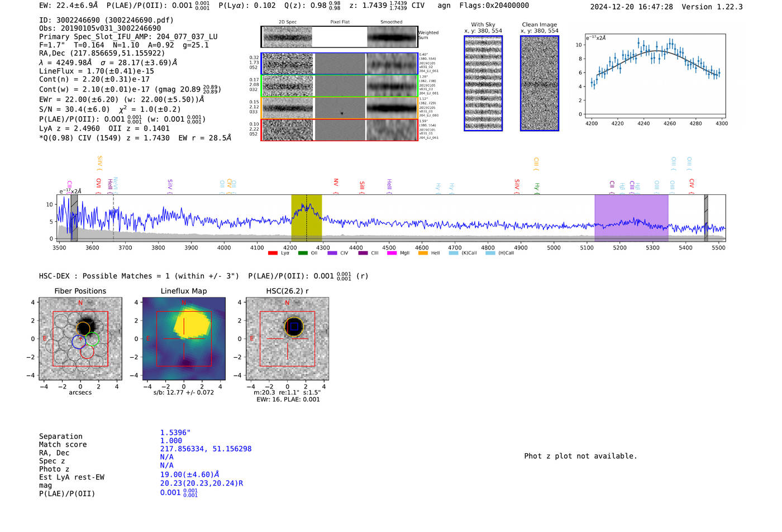This screenshot has height=532, width=782.
Task: Click the Est LyA rest-EW value '19.00(±4.60)Å'
Action: click(x=190, y=475)
